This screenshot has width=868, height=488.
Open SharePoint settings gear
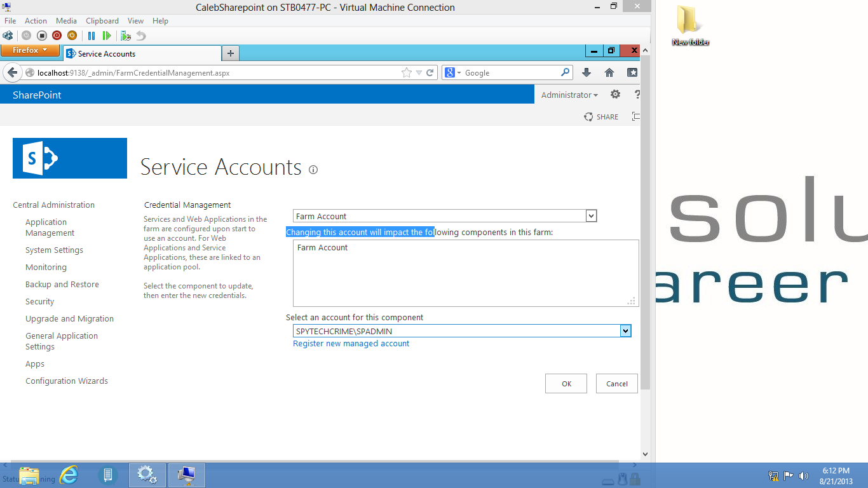(x=615, y=95)
